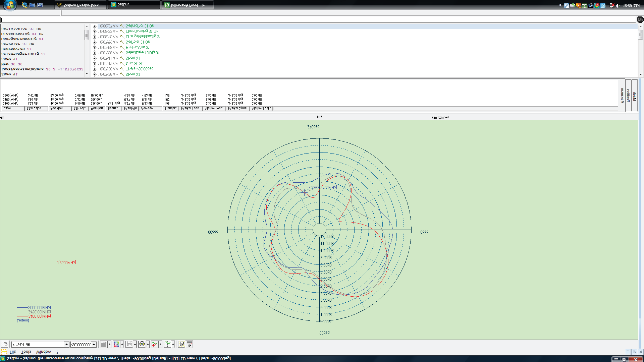Open the Window menu
Screen dimensions: 644x362
44,352
